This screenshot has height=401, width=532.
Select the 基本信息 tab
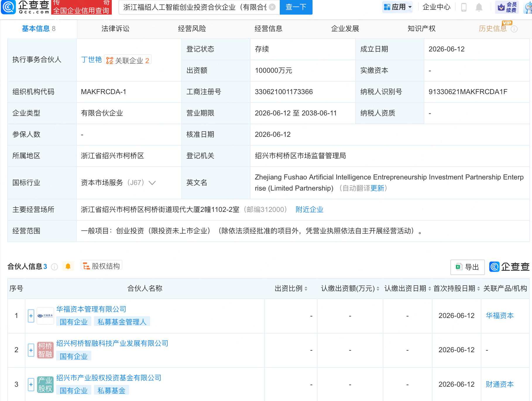(39, 29)
